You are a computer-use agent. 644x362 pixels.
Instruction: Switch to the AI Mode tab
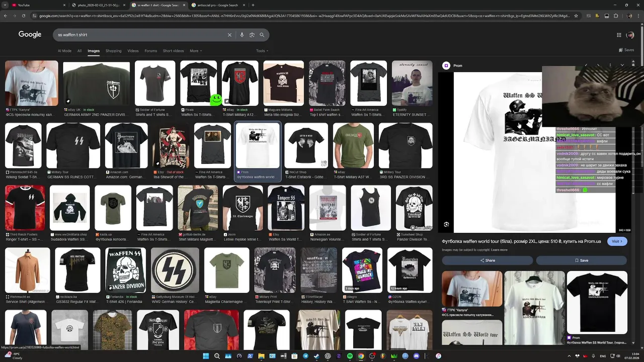64,51
